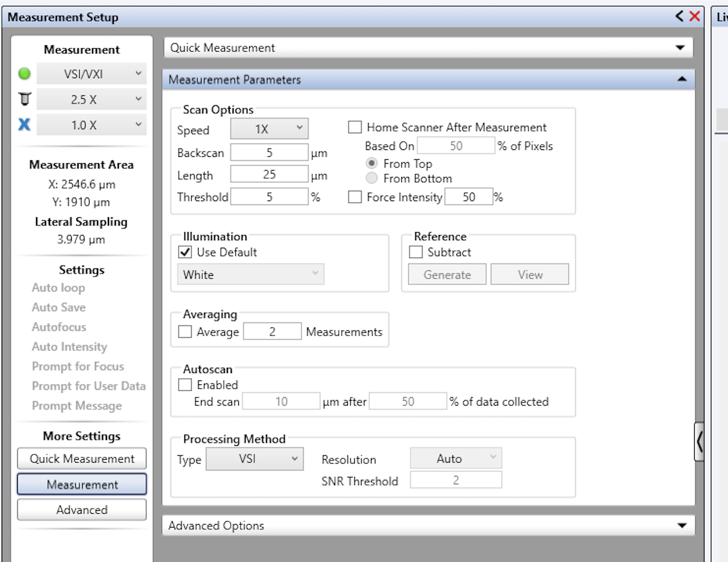Click the Generate reference button
This screenshot has height=562, width=728.
click(447, 275)
